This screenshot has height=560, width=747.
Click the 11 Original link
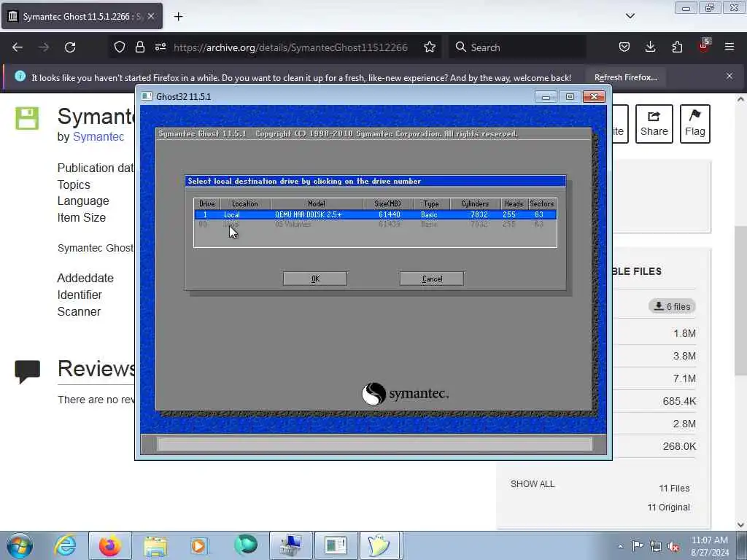point(668,507)
